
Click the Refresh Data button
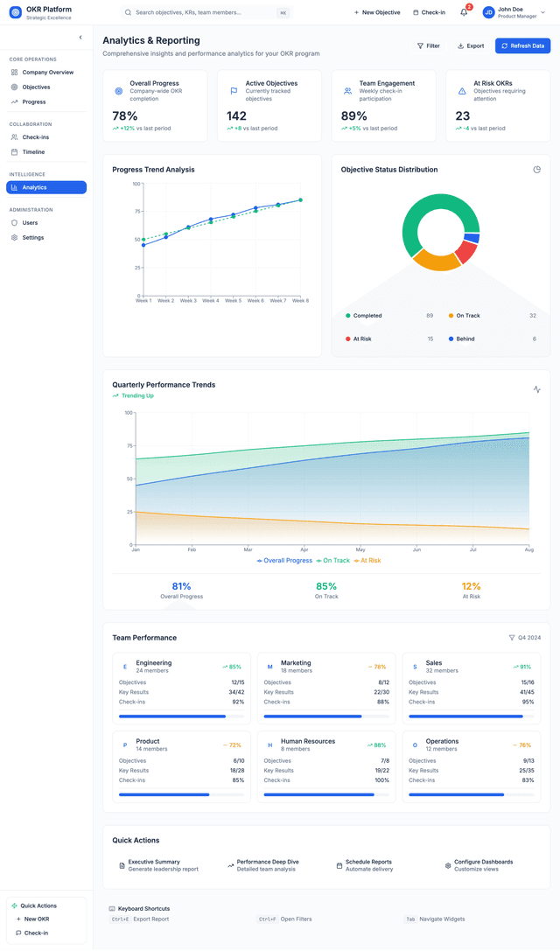click(522, 45)
